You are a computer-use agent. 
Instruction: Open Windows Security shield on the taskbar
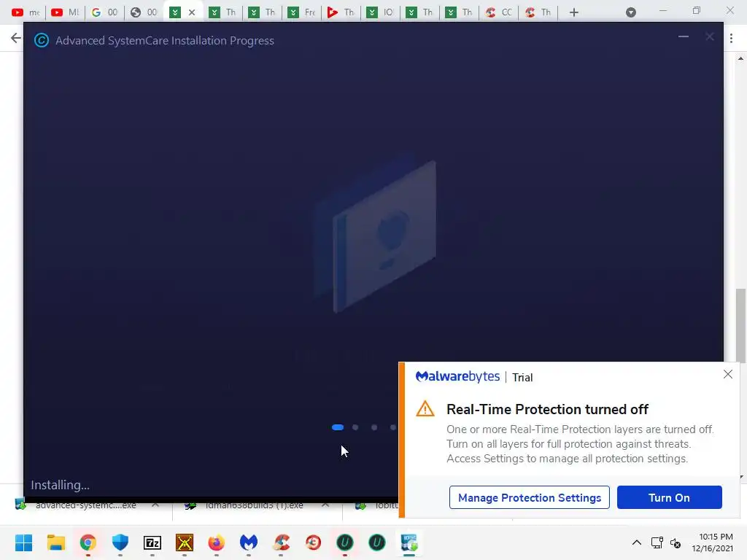coord(120,542)
